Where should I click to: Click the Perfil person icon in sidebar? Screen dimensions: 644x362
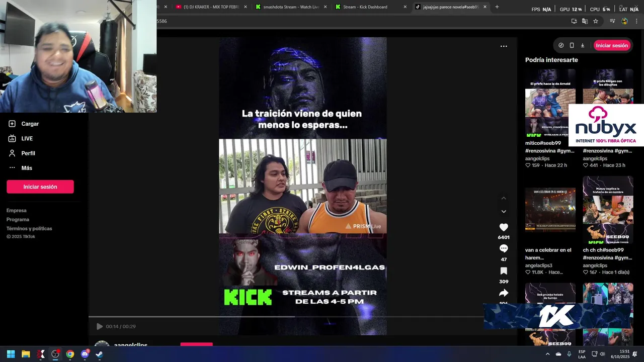click(x=12, y=153)
